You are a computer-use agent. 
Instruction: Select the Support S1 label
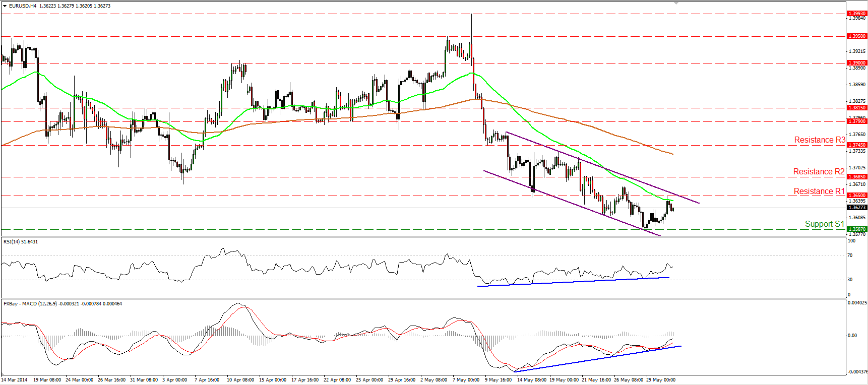[825, 224]
